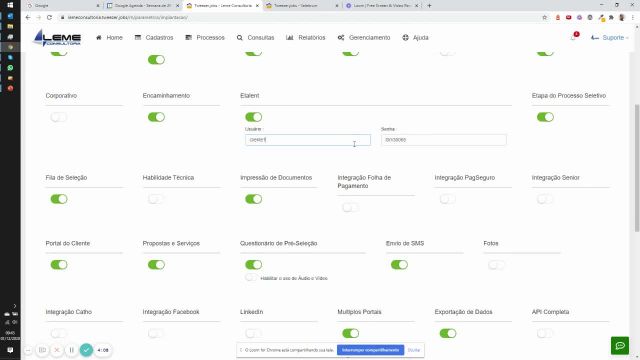This screenshot has height=360, width=640.
Task: Open the Chrome three-dot menu
Action: [633, 18]
